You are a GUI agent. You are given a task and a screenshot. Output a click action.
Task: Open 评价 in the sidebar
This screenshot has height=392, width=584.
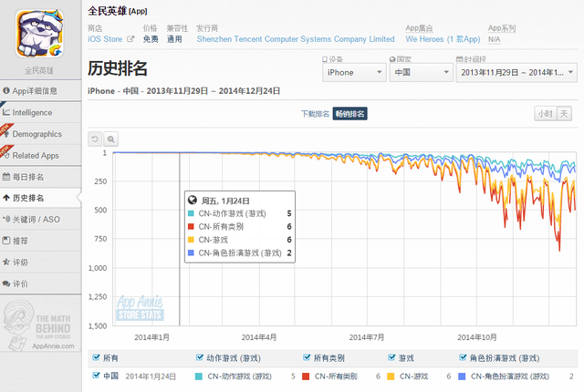[40, 284]
